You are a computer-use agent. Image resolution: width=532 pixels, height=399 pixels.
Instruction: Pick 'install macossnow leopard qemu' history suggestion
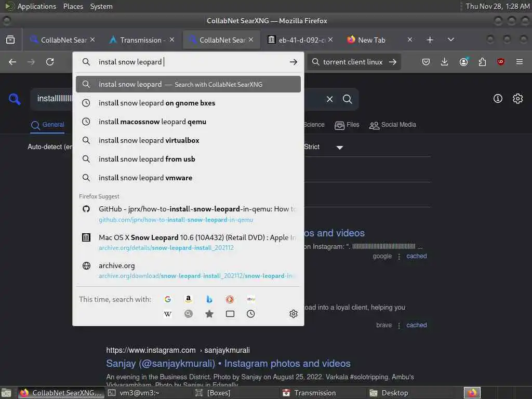(x=188, y=122)
